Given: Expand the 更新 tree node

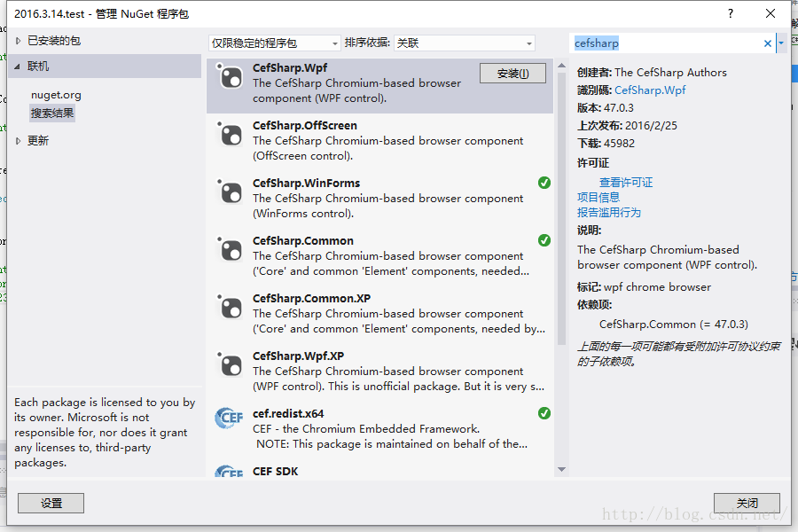Looking at the screenshot, I should (x=19, y=141).
